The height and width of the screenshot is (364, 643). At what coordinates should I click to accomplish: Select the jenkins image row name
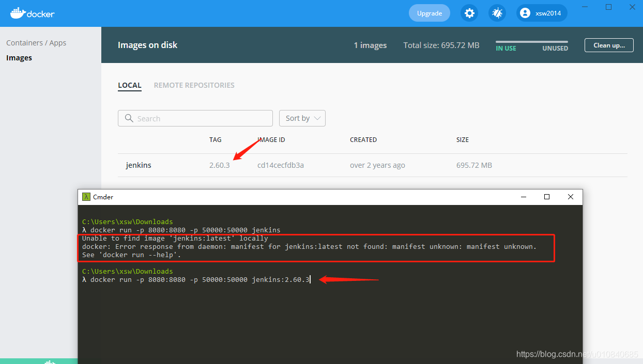click(139, 165)
